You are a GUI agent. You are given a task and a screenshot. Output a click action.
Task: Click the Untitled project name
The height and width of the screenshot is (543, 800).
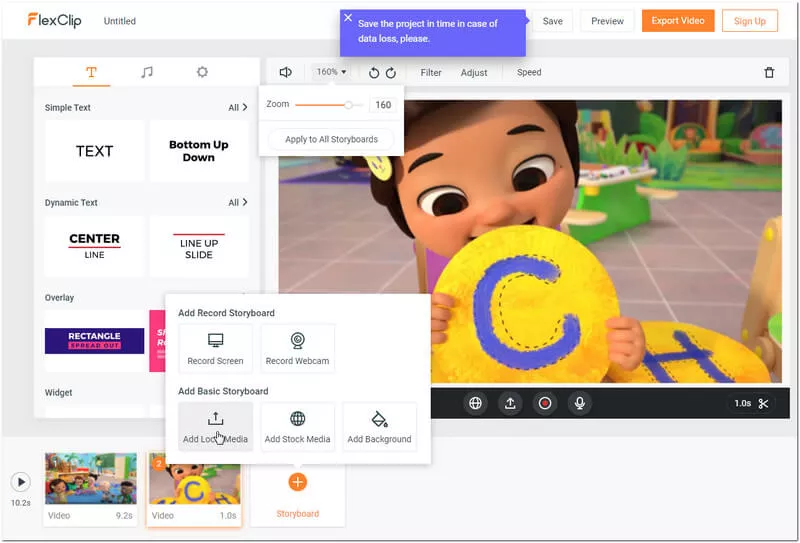[x=119, y=21]
